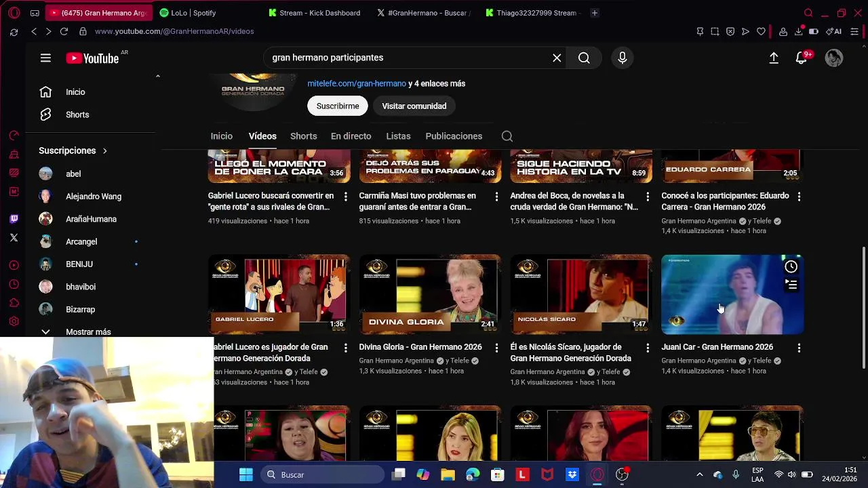
Task: Open the YouTube create/upload icon
Action: click(774, 58)
